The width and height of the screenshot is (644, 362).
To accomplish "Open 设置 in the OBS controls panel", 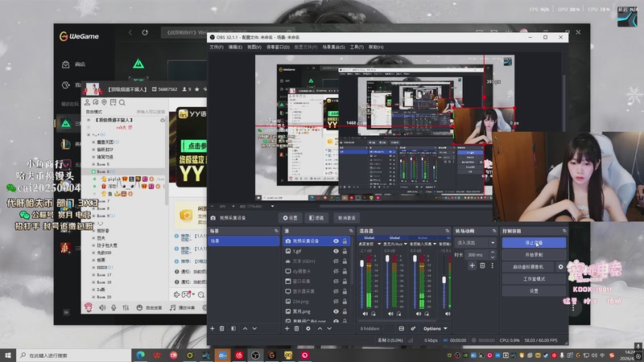I will [x=534, y=290].
